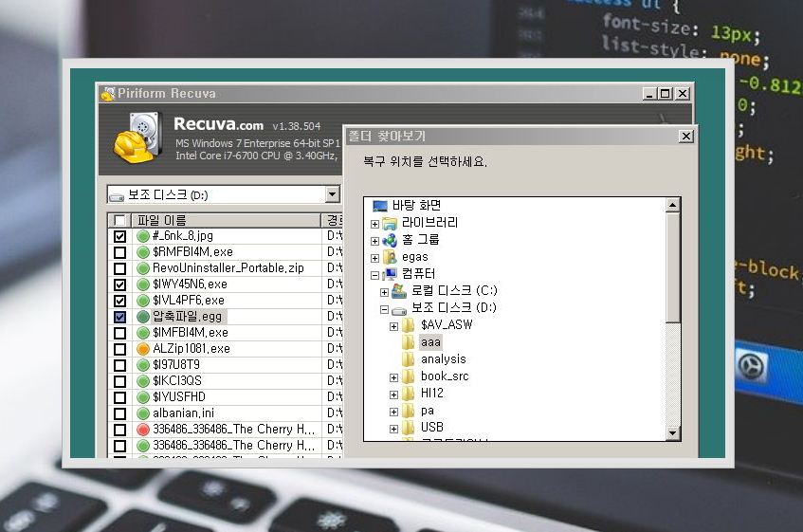
Task: Click the egas user folder icon
Action: (390, 257)
